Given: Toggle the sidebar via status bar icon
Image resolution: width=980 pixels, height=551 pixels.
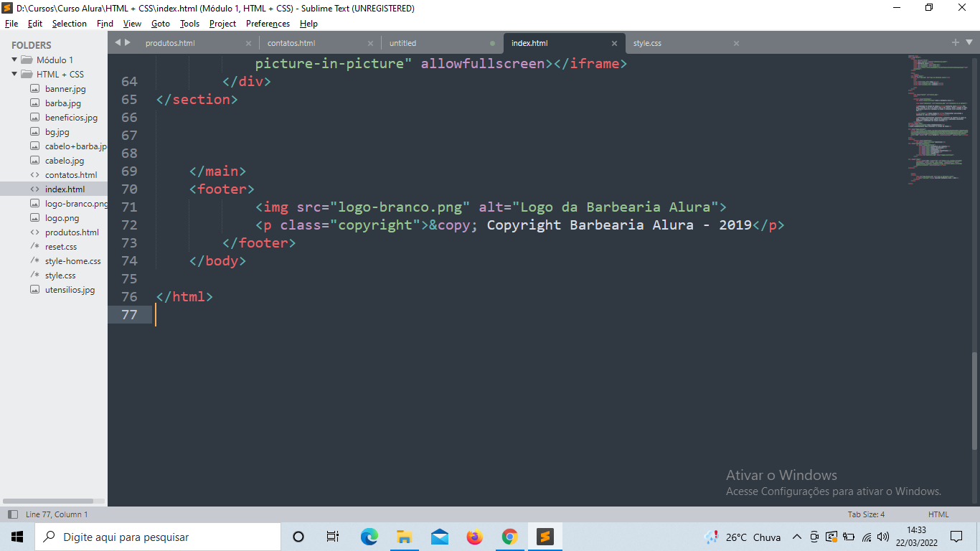Looking at the screenshot, I should pos(12,514).
